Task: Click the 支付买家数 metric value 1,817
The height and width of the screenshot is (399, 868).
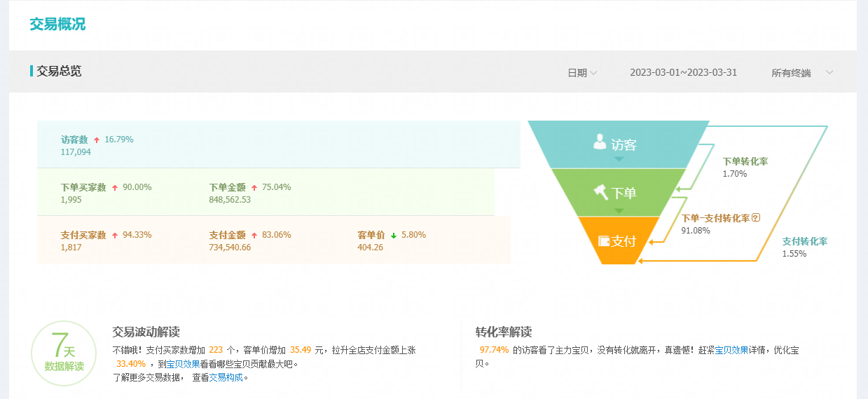Action: [71, 248]
